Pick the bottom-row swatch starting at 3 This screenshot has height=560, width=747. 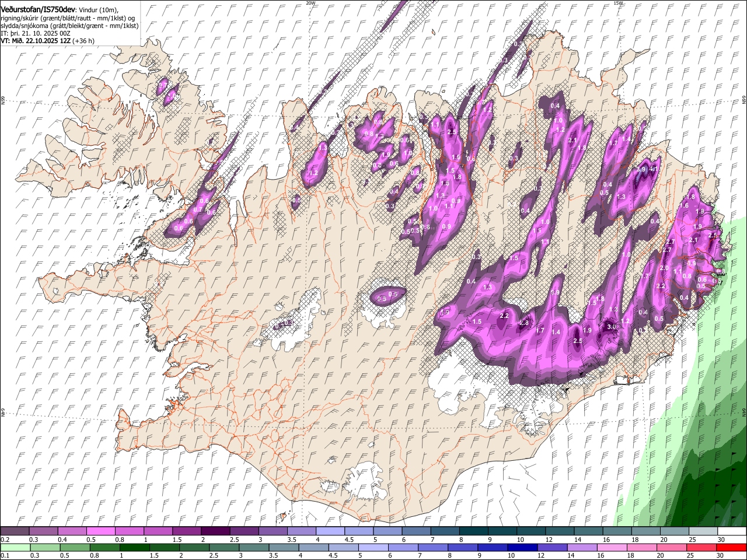[x=254, y=547]
